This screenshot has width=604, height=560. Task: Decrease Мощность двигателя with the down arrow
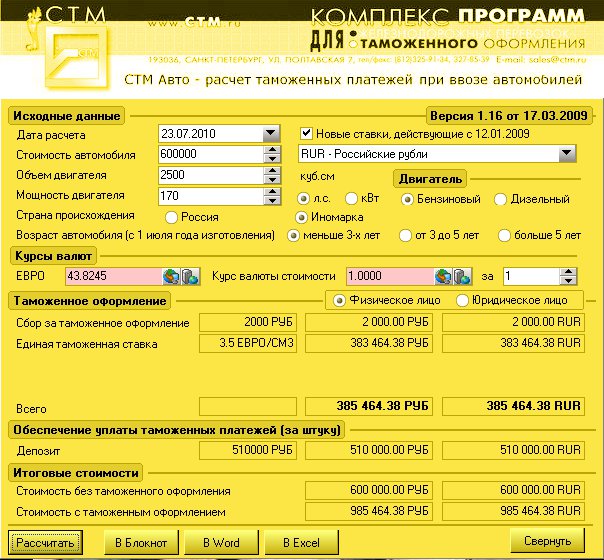coord(272,200)
